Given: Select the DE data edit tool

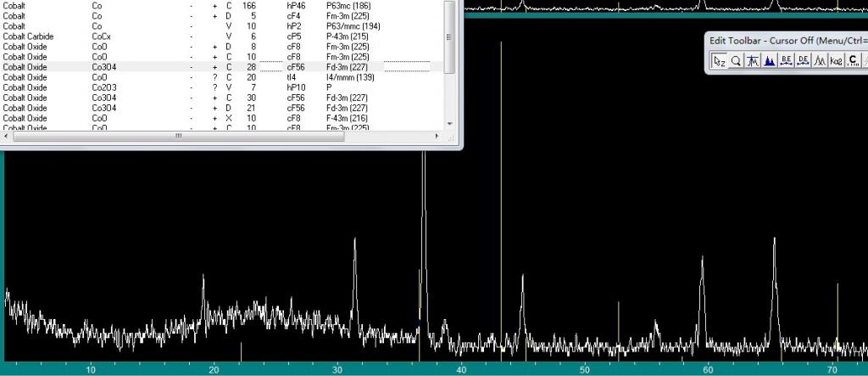Looking at the screenshot, I should pos(803,60).
